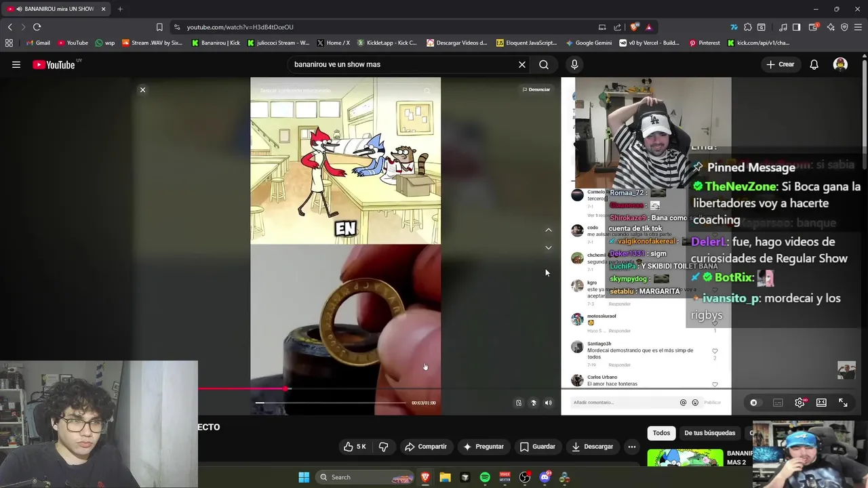
Task: Dislike the YouTube video
Action: (383, 447)
